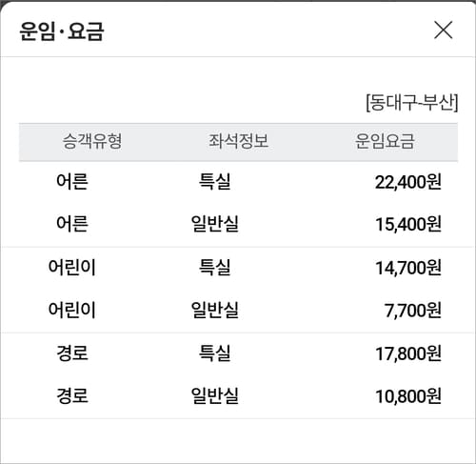Select the 10,800원 fare amount
This screenshot has width=476, height=464.
pos(408,396)
